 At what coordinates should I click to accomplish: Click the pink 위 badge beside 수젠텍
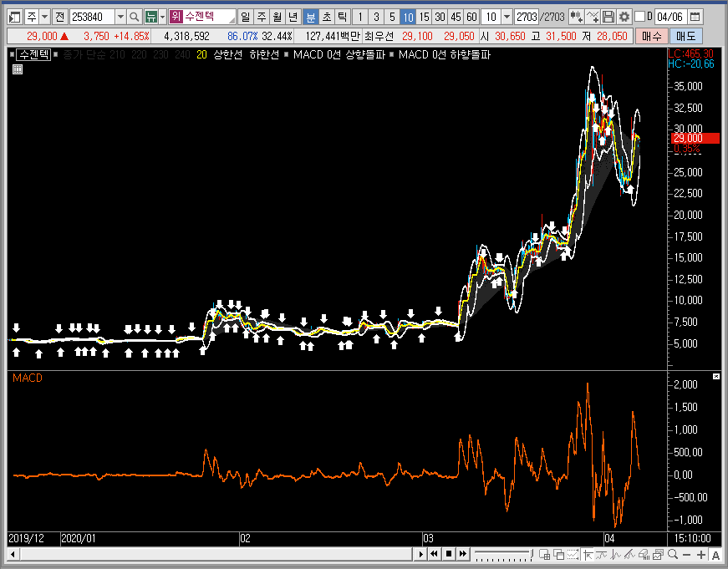(176, 18)
